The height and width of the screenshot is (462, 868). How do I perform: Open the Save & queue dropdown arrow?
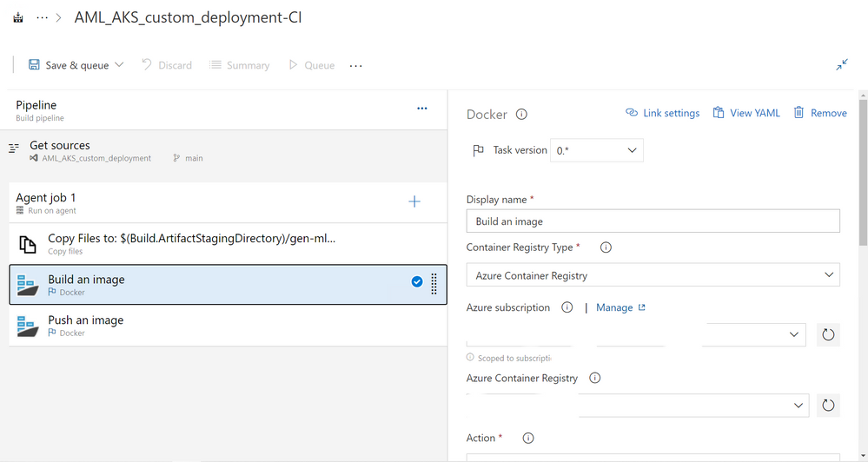[119, 65]
